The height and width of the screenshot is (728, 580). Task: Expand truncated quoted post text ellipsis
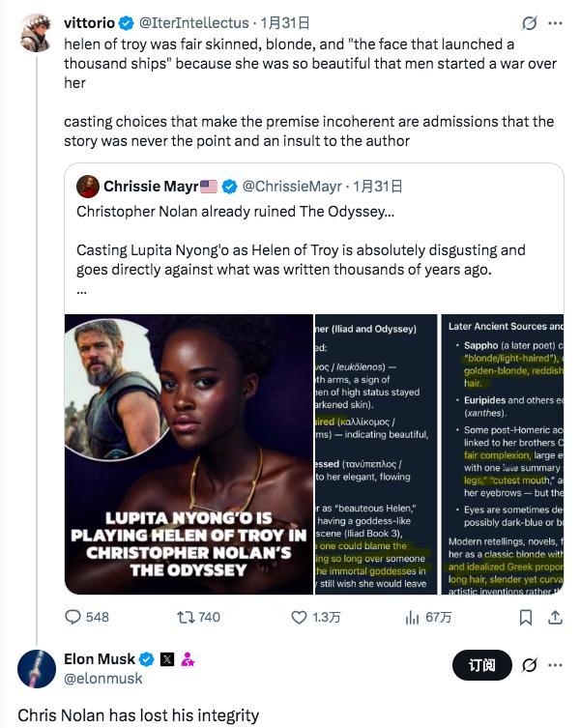[82, 289]
